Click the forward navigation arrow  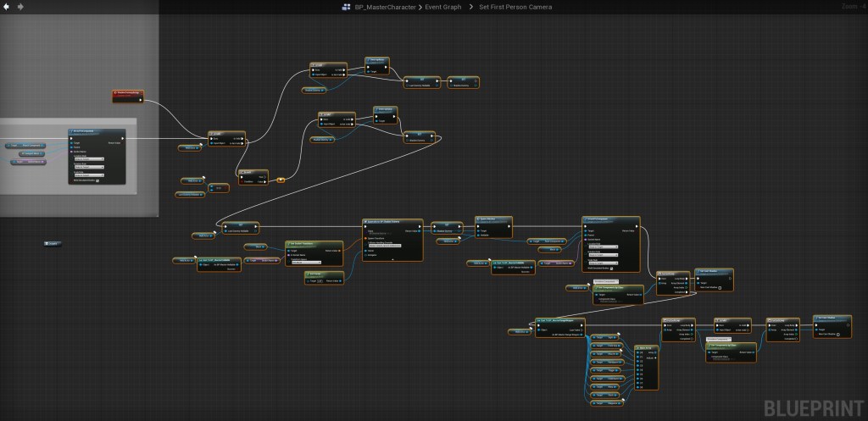pyautogui.click(x=20, y=7)
